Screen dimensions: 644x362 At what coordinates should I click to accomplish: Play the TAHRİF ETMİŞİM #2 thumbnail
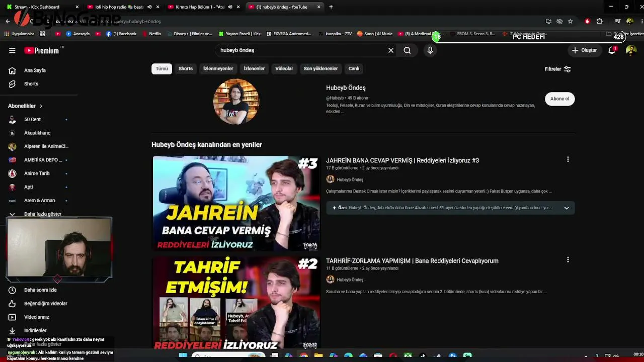click(x=236, y=304)
